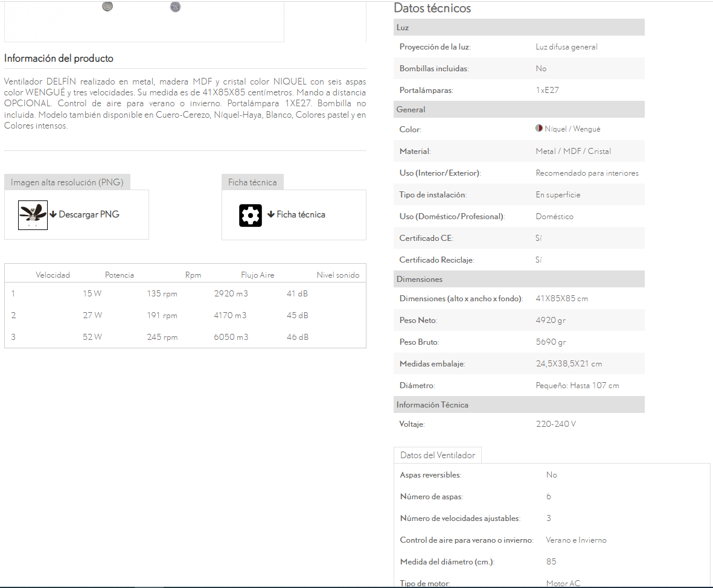713x588 pixels.
Task: Click the down arrow beside Ficha técnica link
Action: 271,214
